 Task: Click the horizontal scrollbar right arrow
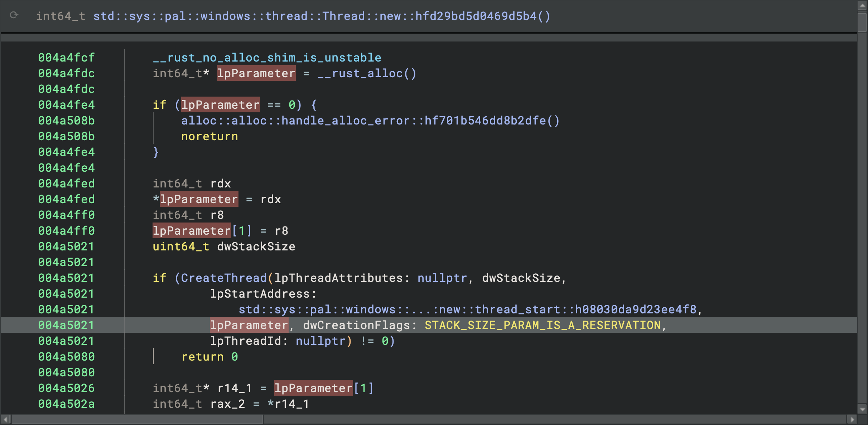pos(852,419)
